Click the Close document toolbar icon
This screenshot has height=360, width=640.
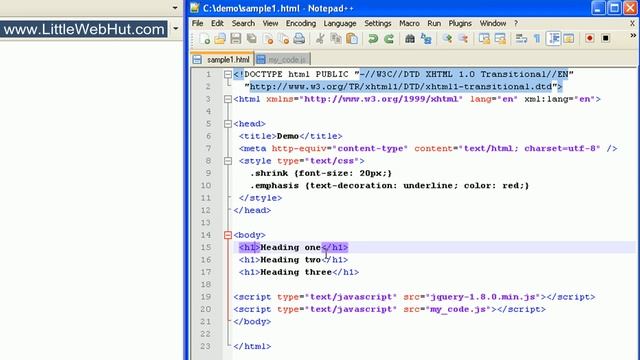coord(268,39)
